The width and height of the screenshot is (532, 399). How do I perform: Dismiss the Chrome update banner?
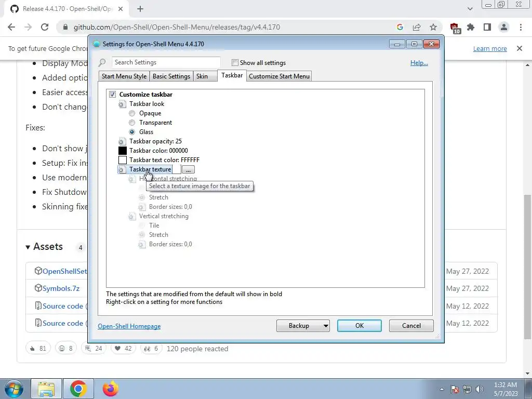tap(520, 48)
